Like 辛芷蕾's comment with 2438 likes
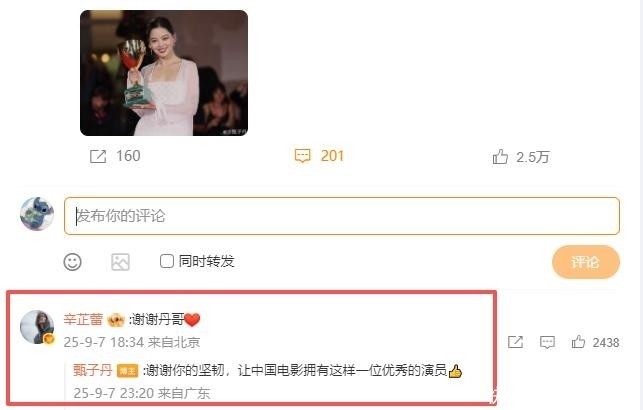Viewport: 643px width, 410px height. pyautogui.click(x=578, y=342)
